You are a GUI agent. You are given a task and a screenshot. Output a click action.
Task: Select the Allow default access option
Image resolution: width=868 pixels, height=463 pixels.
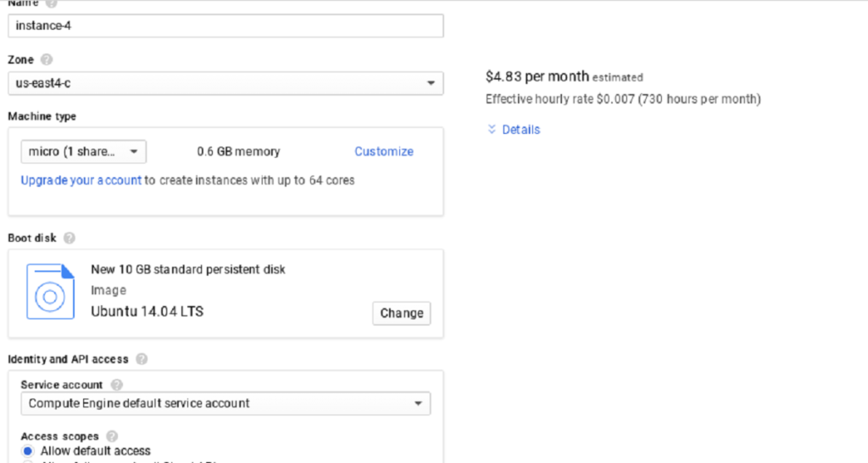pos(29,451)
